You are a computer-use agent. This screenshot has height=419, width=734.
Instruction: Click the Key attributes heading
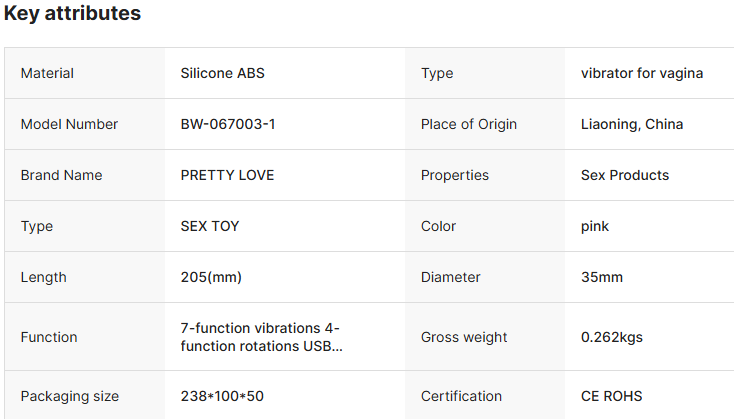point(72,14)
